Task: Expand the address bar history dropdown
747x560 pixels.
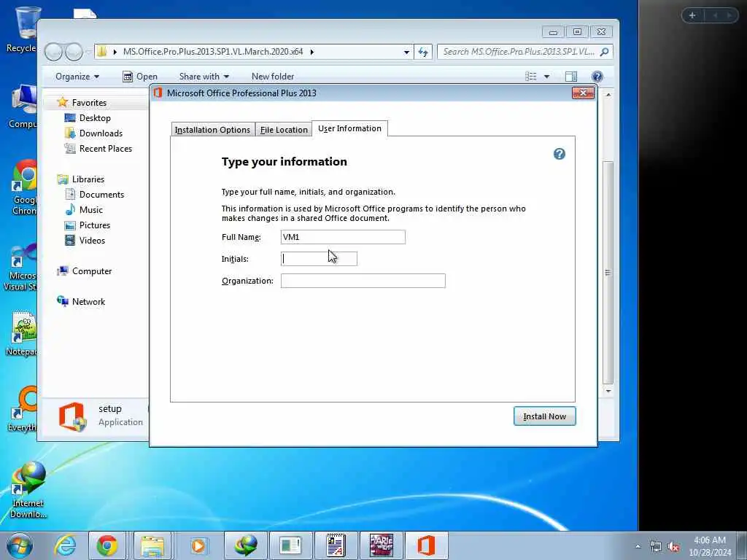Action: (406, 52)
